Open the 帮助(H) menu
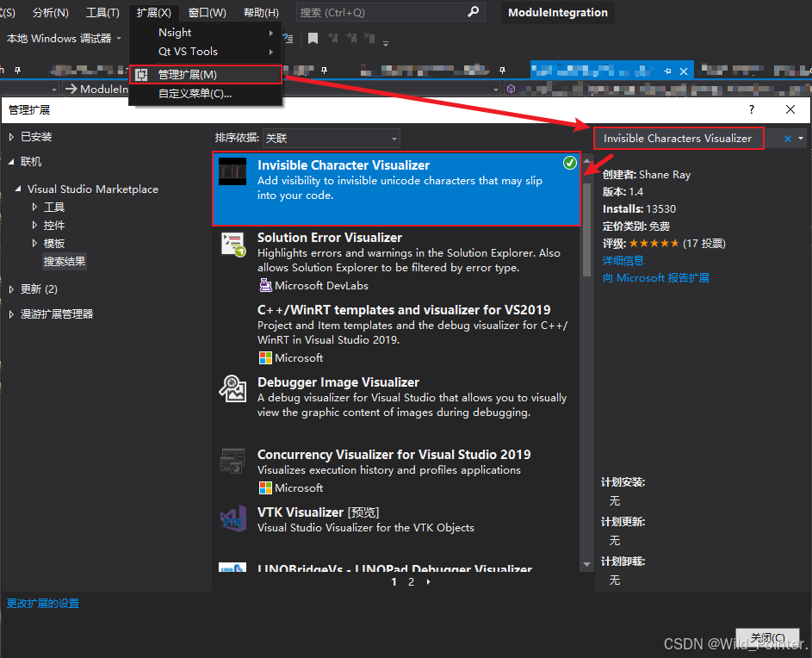Screen dimensions: 812x658 [261, 12]
